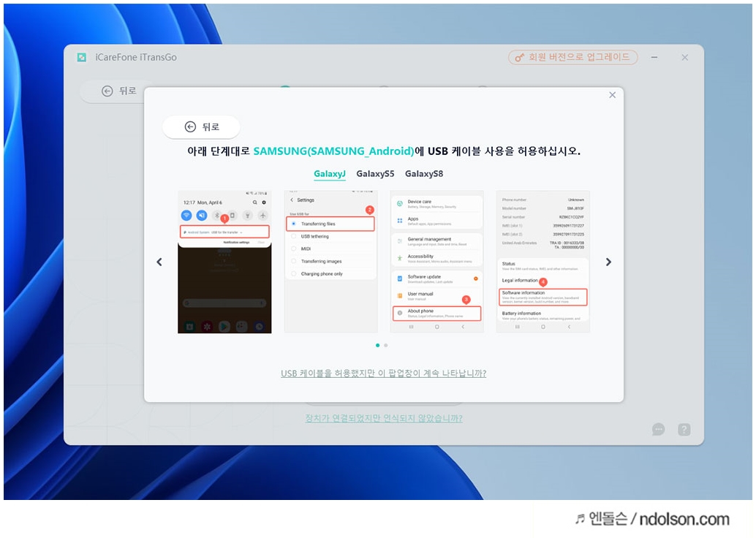
Task: Close the USB instruction dialog
Action: pyautogui.click(x=612, y=95)
